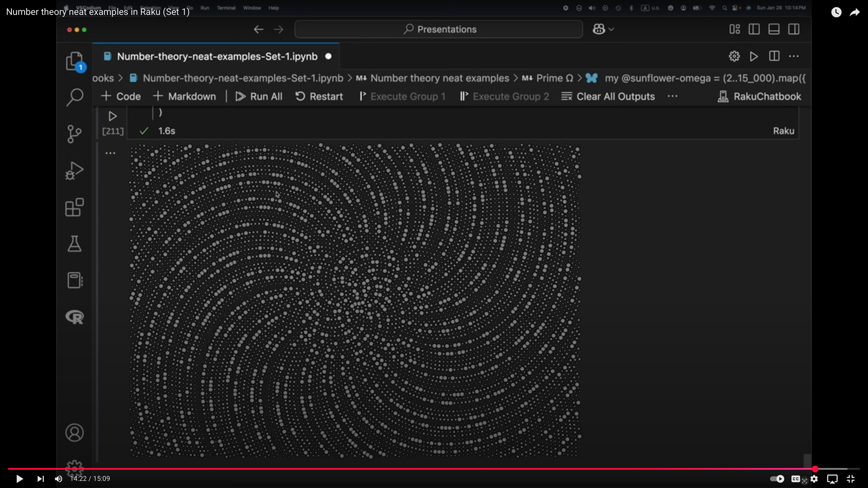Open the cell output ellipsis menu
Screen dimensions: 868x488
110,153
